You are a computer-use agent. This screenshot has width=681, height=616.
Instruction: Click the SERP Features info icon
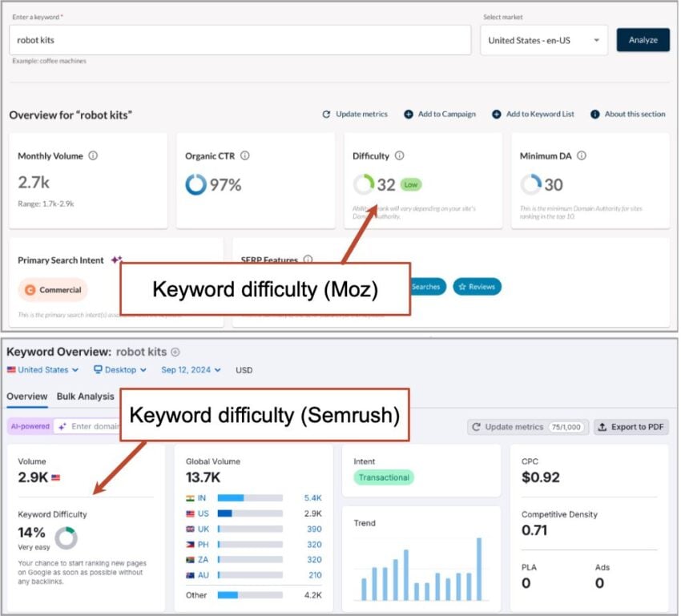308,260
